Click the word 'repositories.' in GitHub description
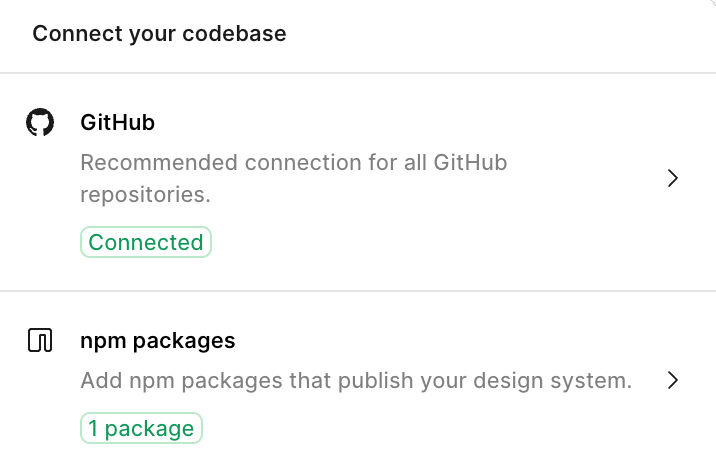 [145, 195]
